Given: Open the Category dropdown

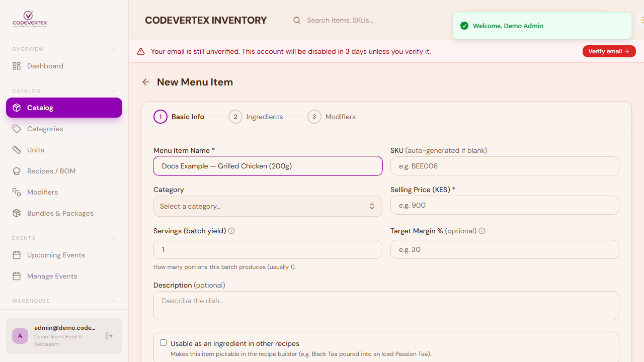Looking at the screenshot, I should click(268, 206).
